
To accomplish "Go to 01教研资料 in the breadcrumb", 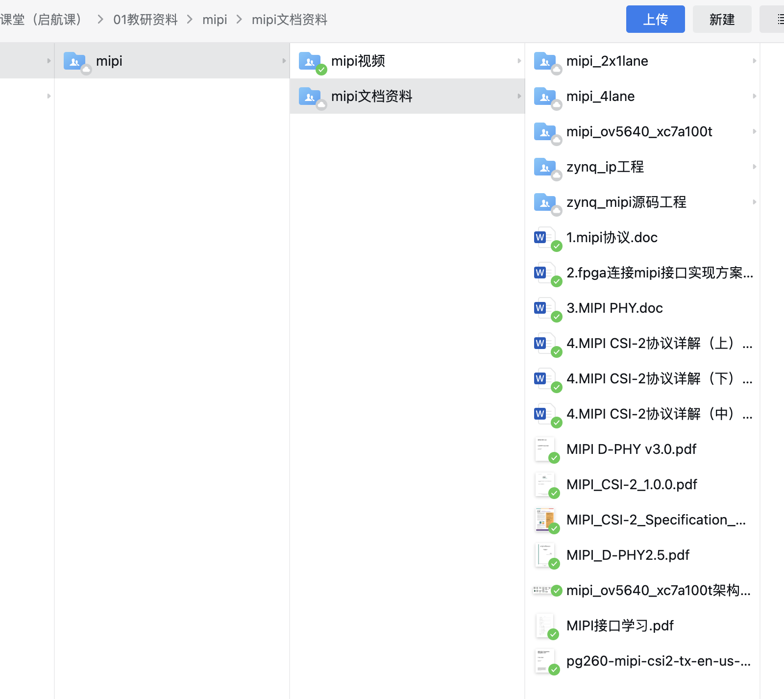I will click(145, 20).
